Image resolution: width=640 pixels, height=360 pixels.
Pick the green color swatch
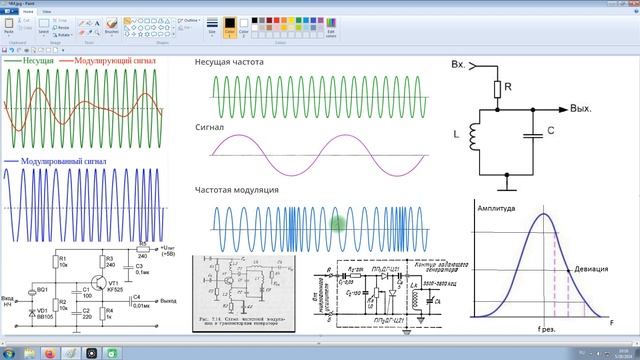tap(299, 20)
